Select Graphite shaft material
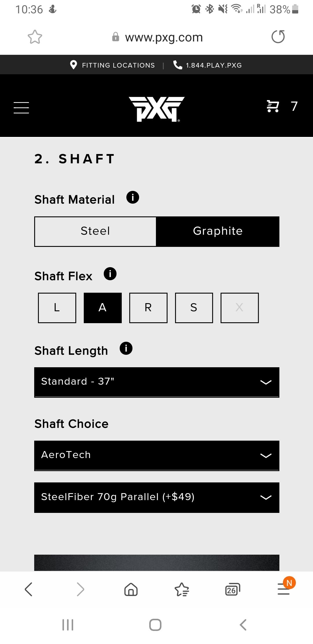This screenshot has width=313, height=644. [x=218, y=231]
